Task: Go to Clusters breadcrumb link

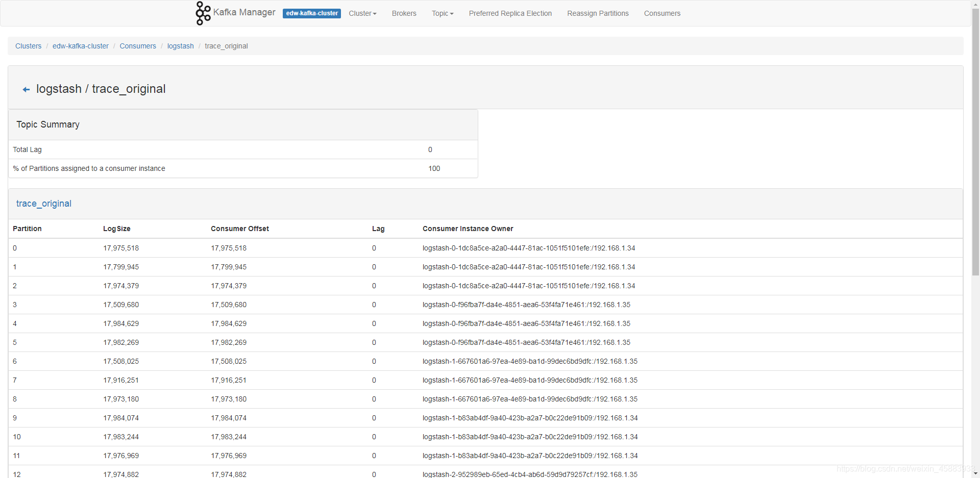Action: point(28,46)
